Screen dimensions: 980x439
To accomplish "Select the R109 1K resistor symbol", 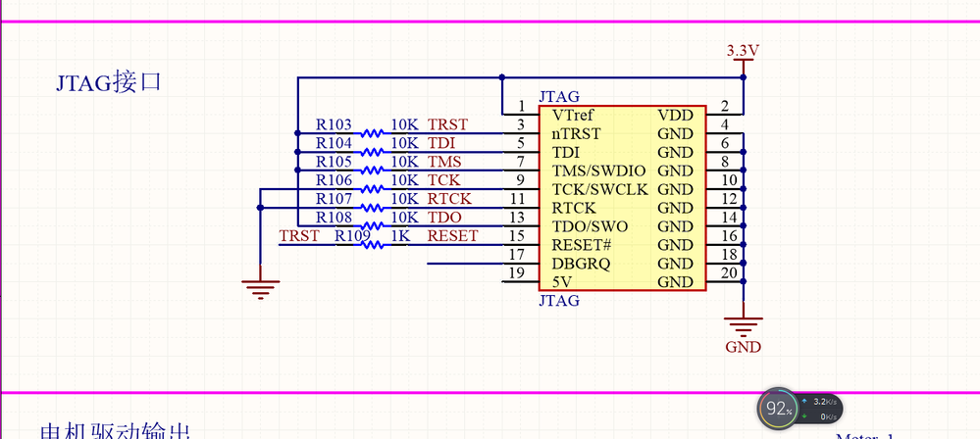I will 373,245.
